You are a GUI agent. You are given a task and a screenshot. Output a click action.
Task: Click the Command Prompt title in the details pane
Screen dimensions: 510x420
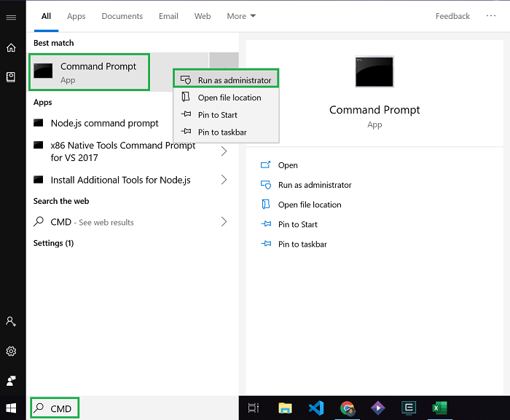[x=374, y=110]
